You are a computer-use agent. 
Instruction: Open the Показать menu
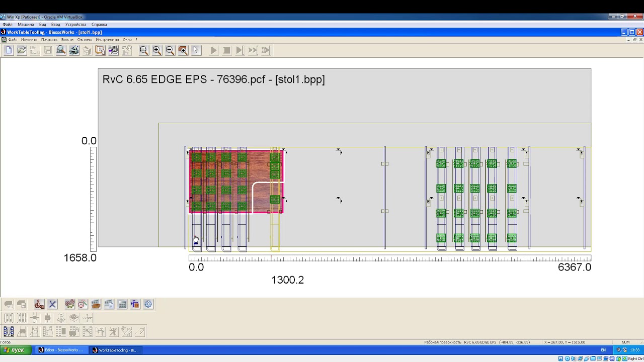click(x=49, y=40)
